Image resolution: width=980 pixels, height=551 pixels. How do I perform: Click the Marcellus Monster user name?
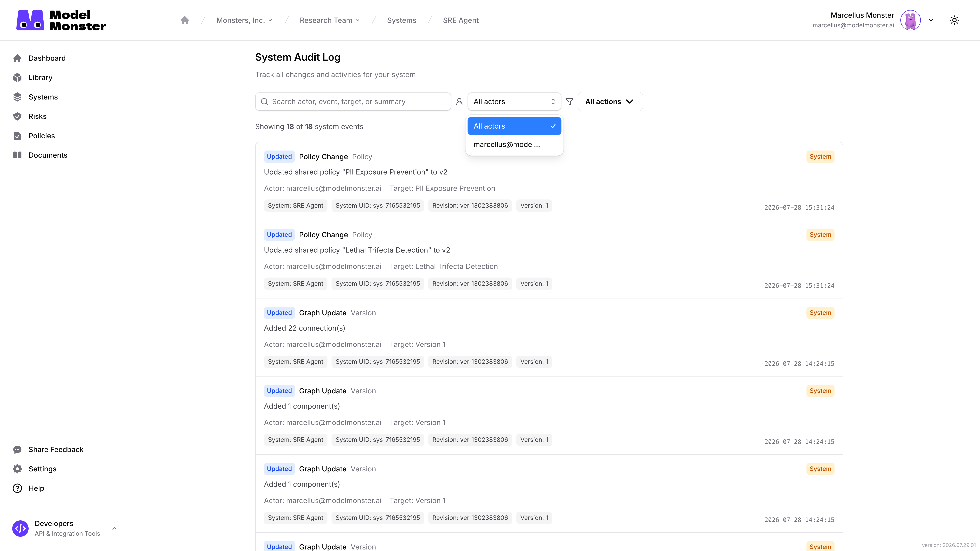pyautogui.click(x=862, y=15)
